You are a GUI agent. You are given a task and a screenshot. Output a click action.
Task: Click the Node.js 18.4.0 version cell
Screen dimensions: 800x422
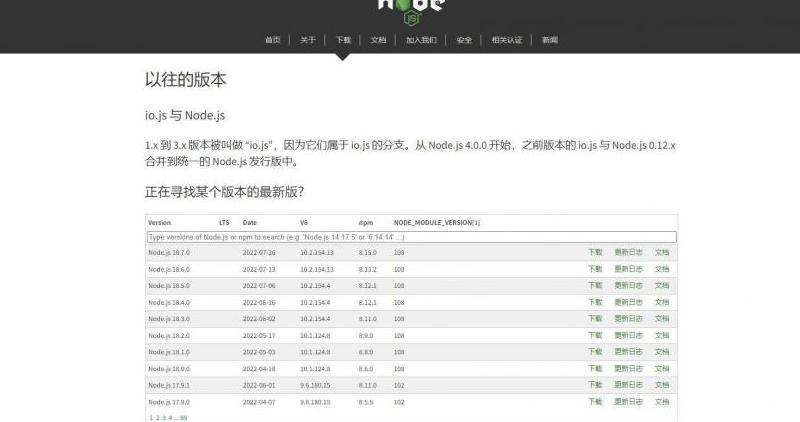[169, 303]
